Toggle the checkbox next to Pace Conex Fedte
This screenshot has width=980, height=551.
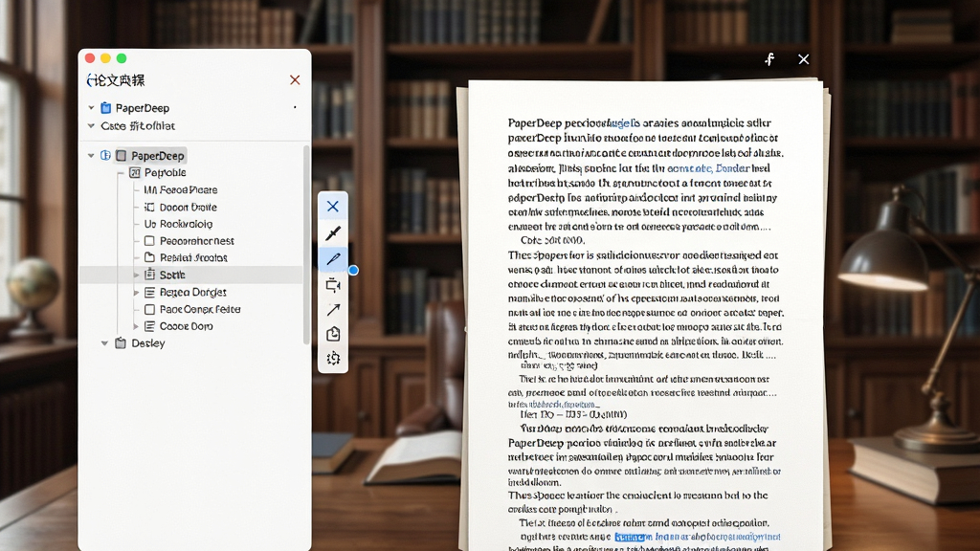pyautogui.click(x=149, y=309)
